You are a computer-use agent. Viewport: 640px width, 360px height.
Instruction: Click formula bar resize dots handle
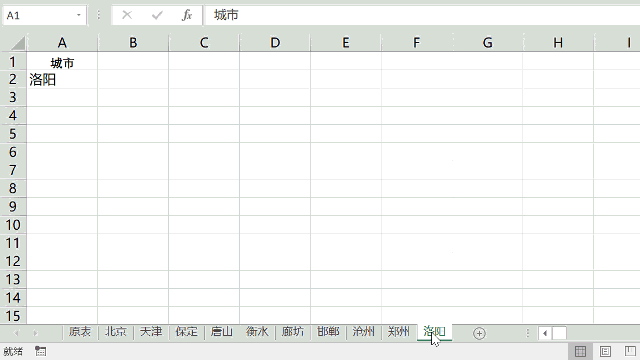coord(98,15)
